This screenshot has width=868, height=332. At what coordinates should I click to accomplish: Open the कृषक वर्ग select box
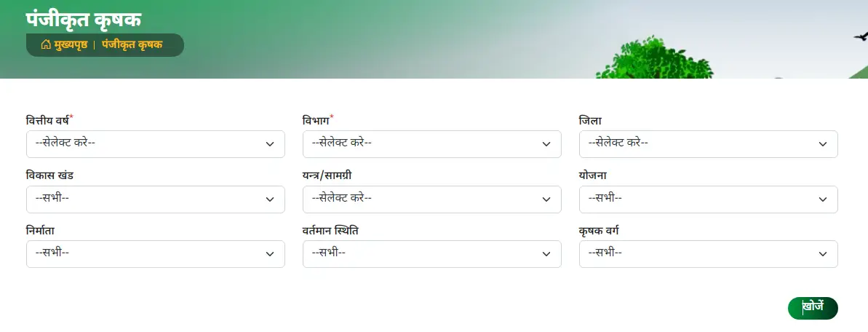point(709,254)
